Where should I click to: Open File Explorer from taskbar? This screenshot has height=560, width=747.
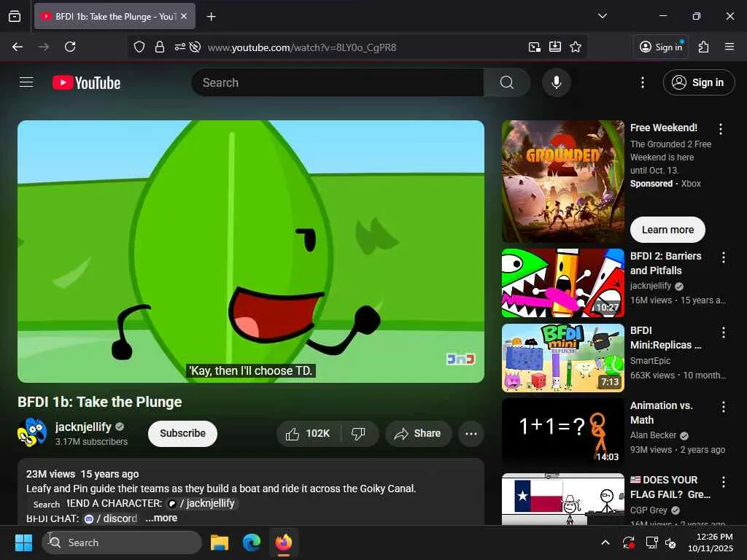[x=220, y=542]
